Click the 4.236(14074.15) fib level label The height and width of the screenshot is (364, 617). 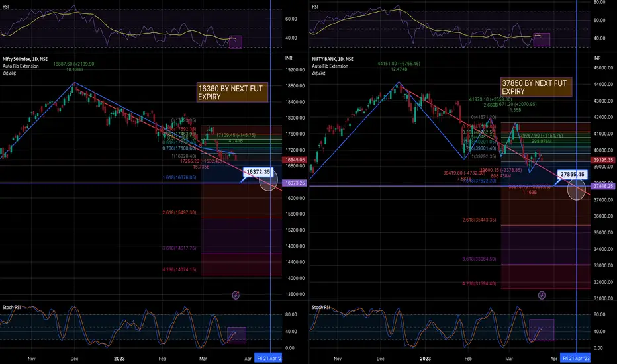click(179, 270)
